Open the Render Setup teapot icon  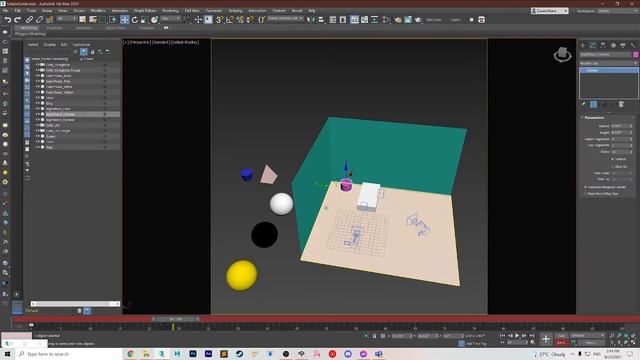(398, 20)
